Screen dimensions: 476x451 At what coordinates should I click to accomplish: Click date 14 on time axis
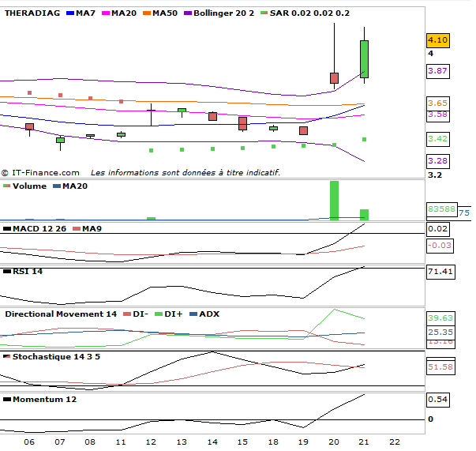pos(212,442)
